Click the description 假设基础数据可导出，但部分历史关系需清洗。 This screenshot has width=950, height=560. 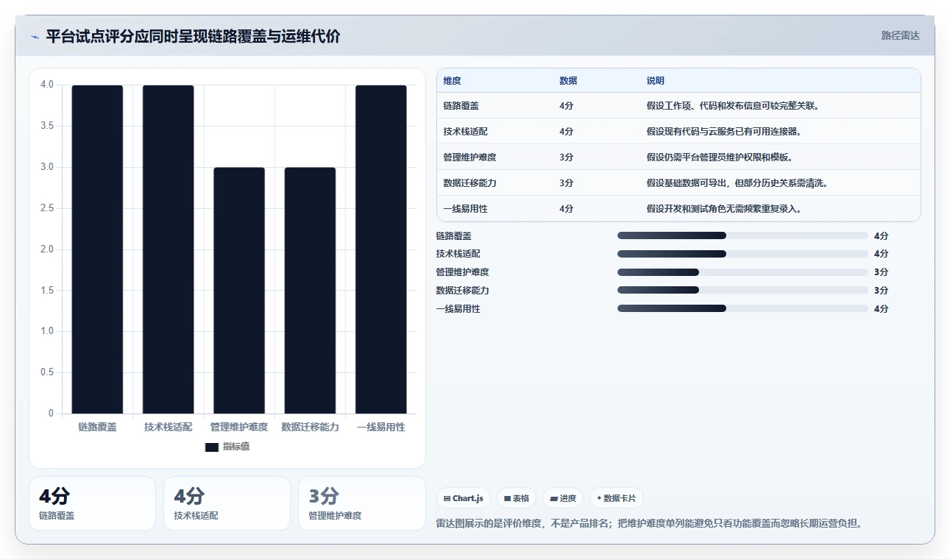(737, 183)
